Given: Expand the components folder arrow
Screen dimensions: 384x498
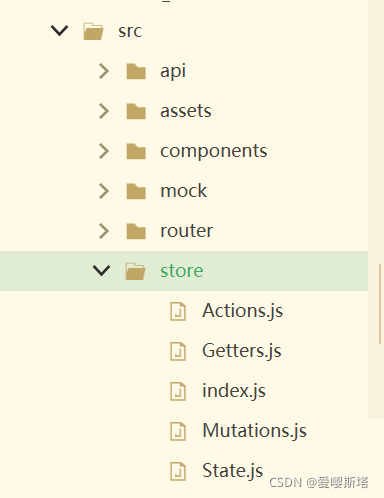Looking at the screenshot, I should point(104,151).
